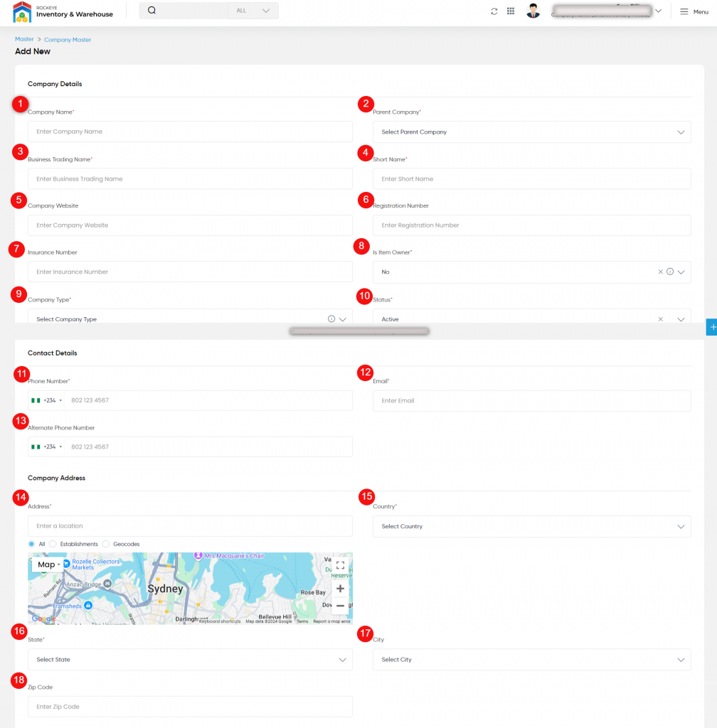Click the Rockeye Inventory & Warehouse logo
Screen dimensions: 717x728
coord(63,11)
